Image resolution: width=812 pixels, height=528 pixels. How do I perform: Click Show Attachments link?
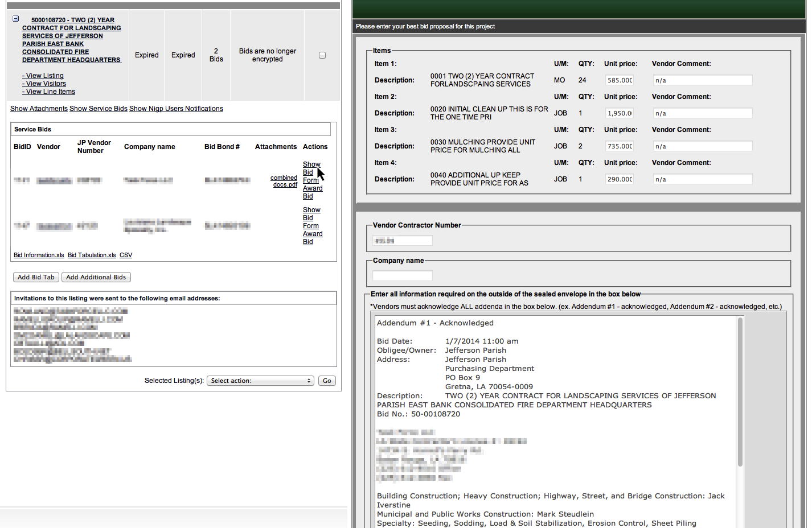point(39,109)
